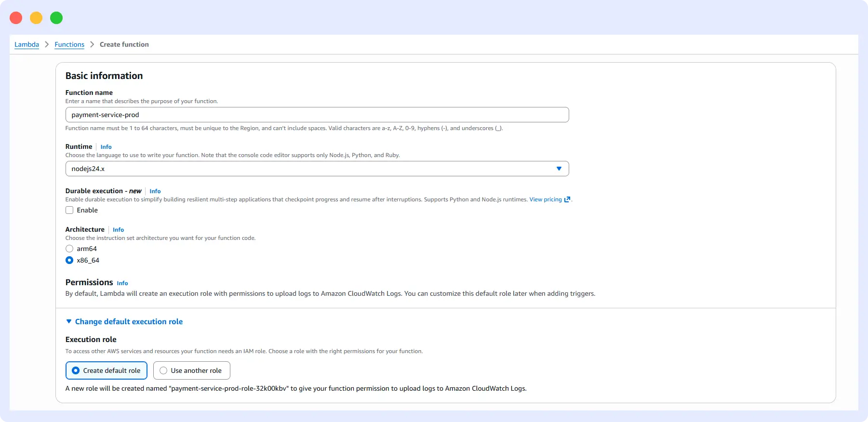Select the x86_64 architecture radio button

[69, 260]
